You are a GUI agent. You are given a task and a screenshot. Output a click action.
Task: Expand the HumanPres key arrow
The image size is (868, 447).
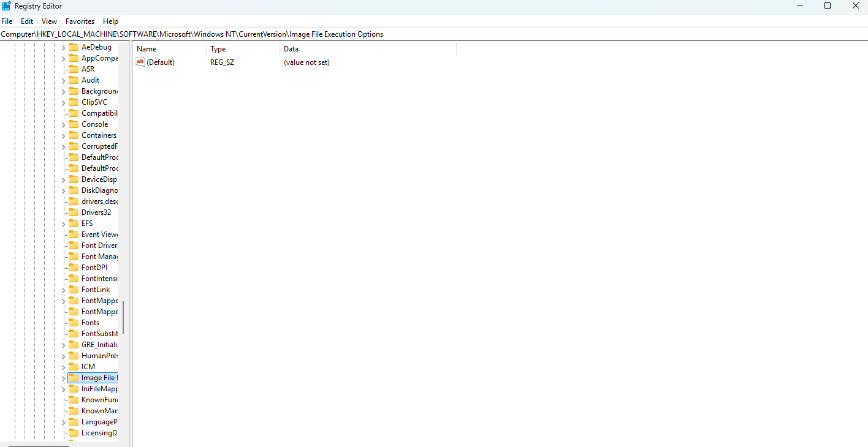click(x=63, y=356)
